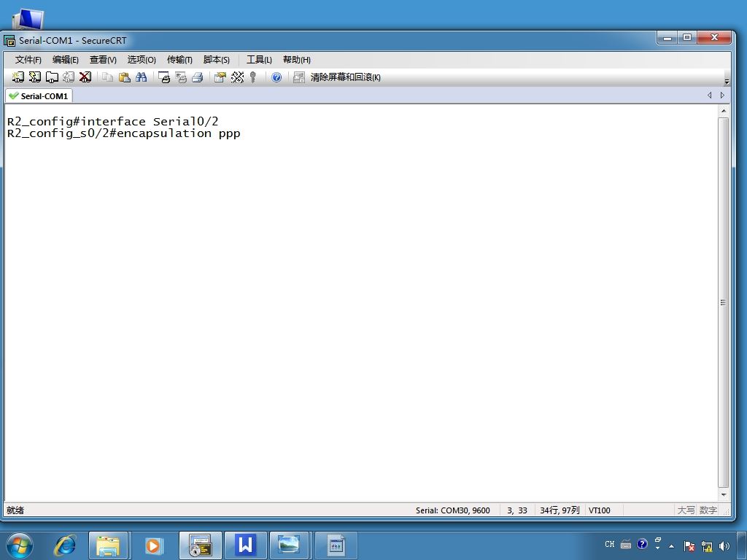Open the WPS Writer taskbar icon
Screen dimensions: 747x560
(x=245, y=545)
